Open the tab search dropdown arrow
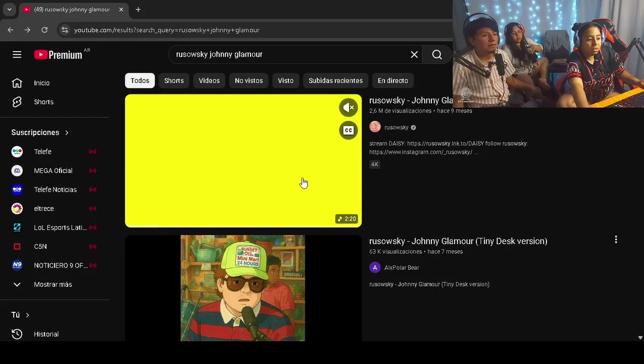The height and width of the screenshot is (364, 644). coord(9,10)
